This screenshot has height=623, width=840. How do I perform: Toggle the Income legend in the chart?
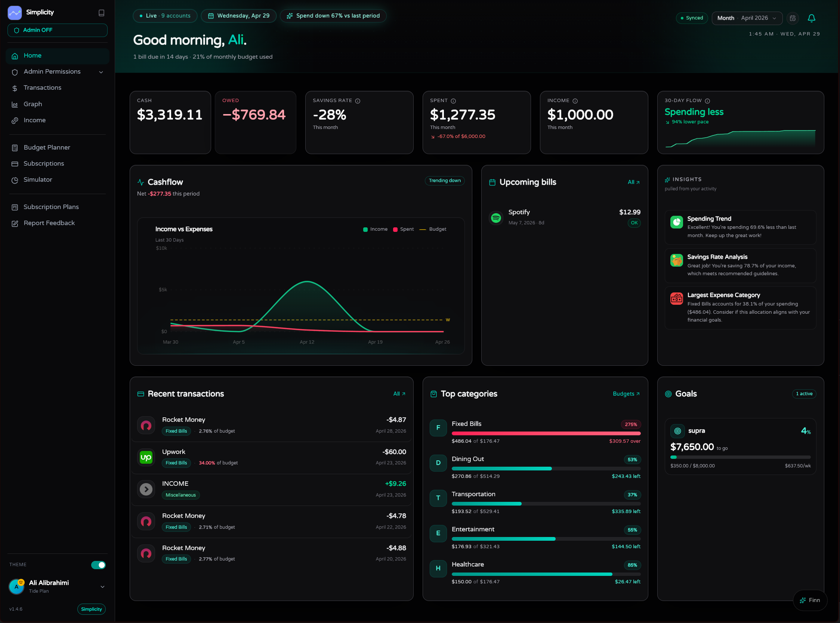point(375,229)
